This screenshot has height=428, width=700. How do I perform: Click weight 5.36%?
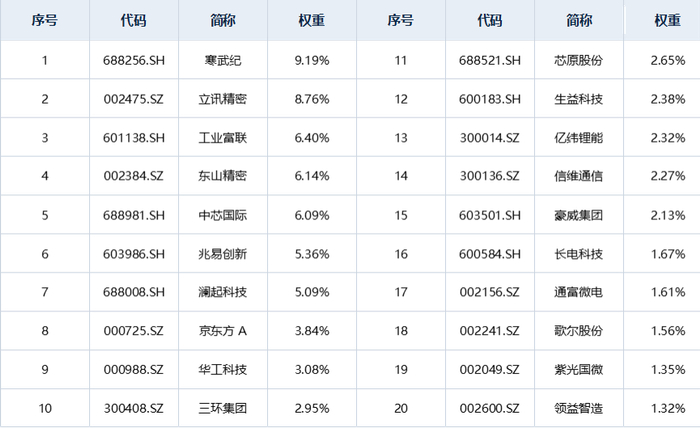tap(312, 254)
